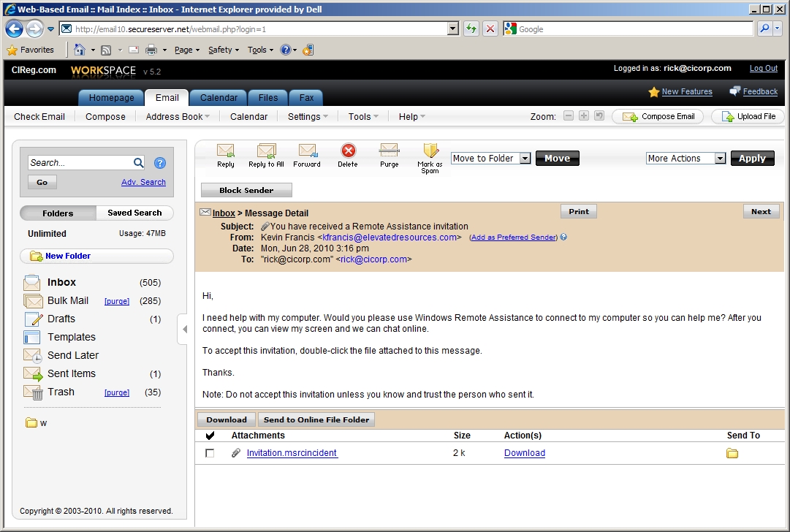Image resolution: width=790 pixels, height=532 pixels.
Task: Click the Favorites star button
Action: tap(31, 50)
